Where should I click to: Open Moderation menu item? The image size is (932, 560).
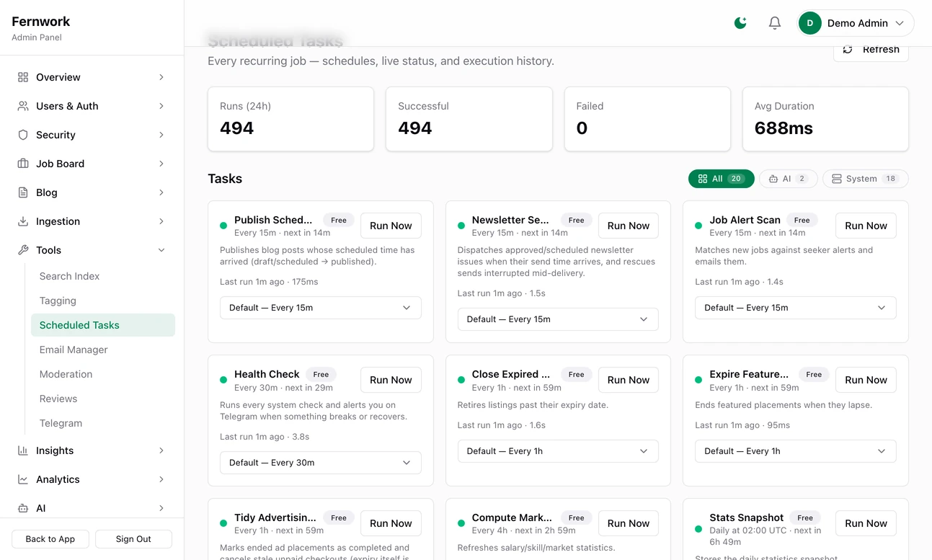pyautogui.click(x=103, y=374)
